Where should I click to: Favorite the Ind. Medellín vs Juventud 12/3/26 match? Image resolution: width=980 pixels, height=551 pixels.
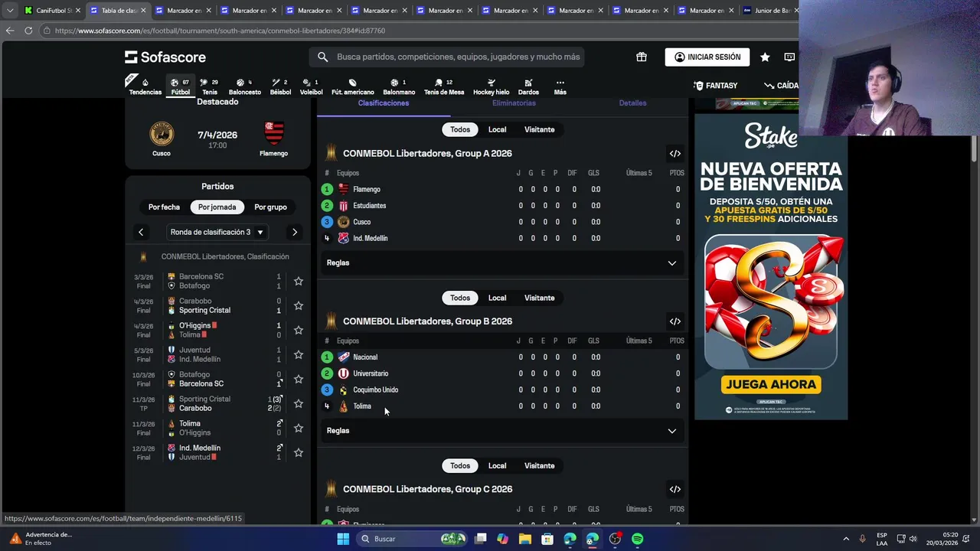299,453
